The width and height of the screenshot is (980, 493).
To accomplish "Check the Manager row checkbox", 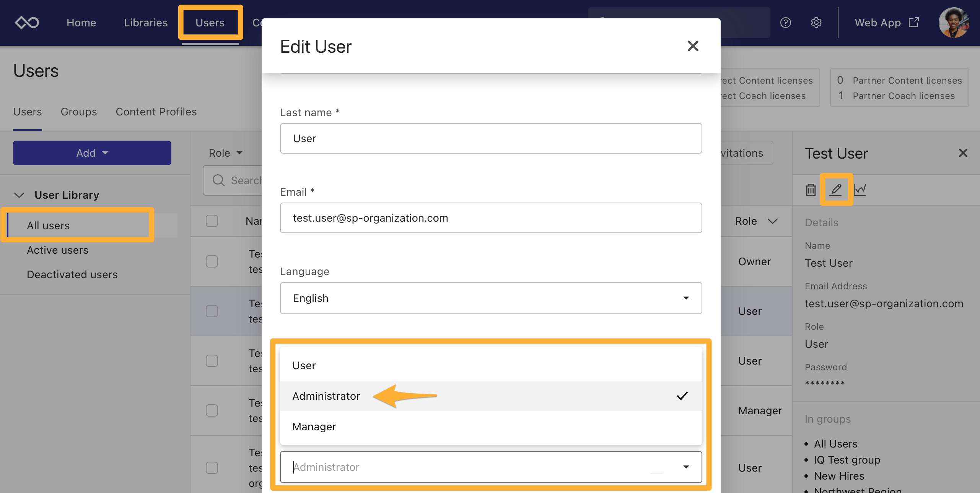I will (212, 410).
